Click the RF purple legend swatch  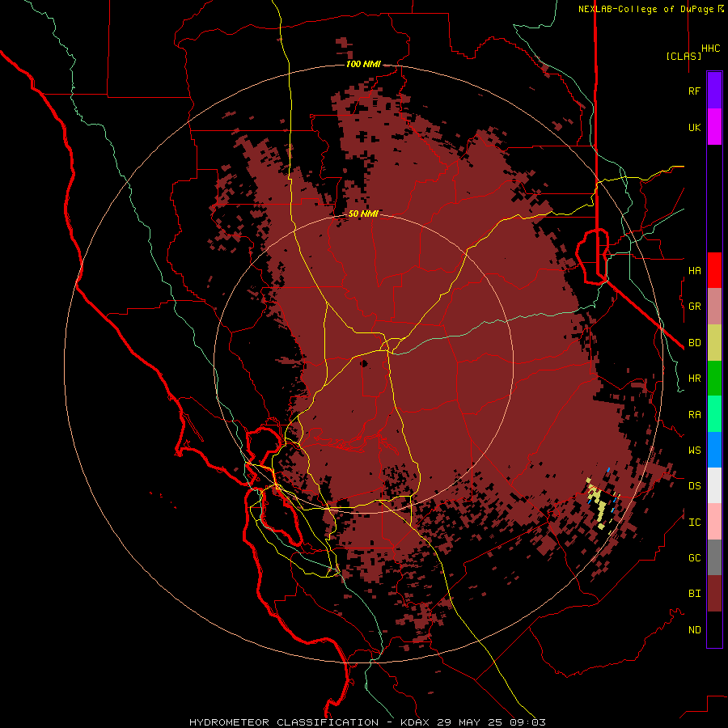pos(714,91)
